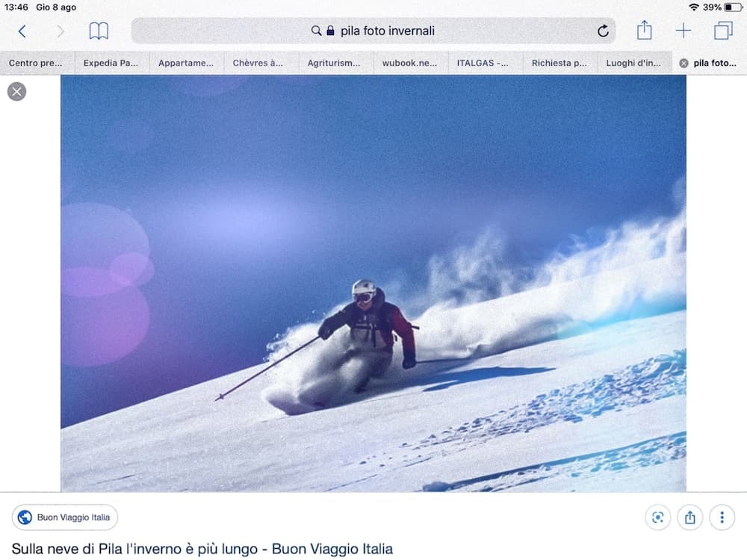Switch to the wubook.ne... tab

[411, 63]
